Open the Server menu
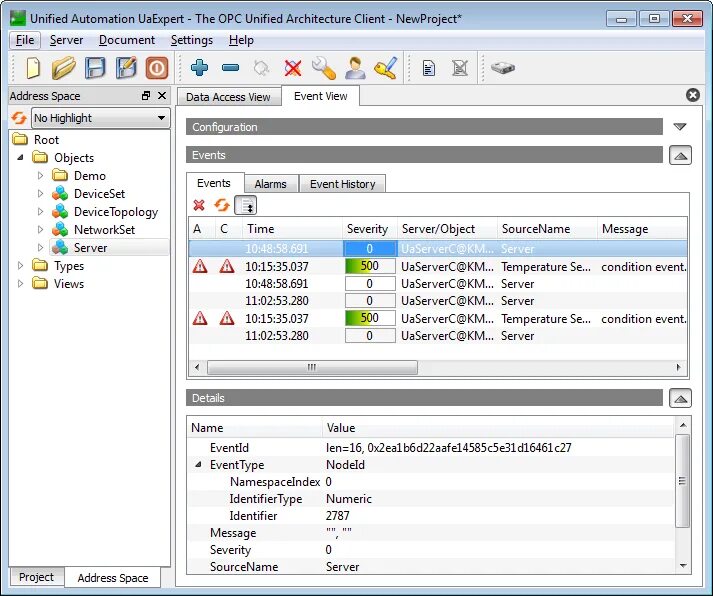Image resolution: width=713 pixels, height=596 pixels. click(66, 40)
